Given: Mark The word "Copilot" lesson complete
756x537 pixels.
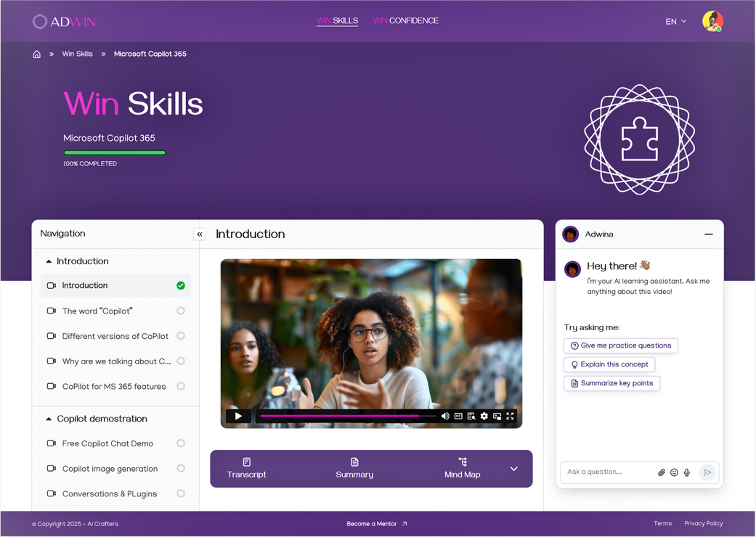Looking at the screenshot, I should click(181, 311).
